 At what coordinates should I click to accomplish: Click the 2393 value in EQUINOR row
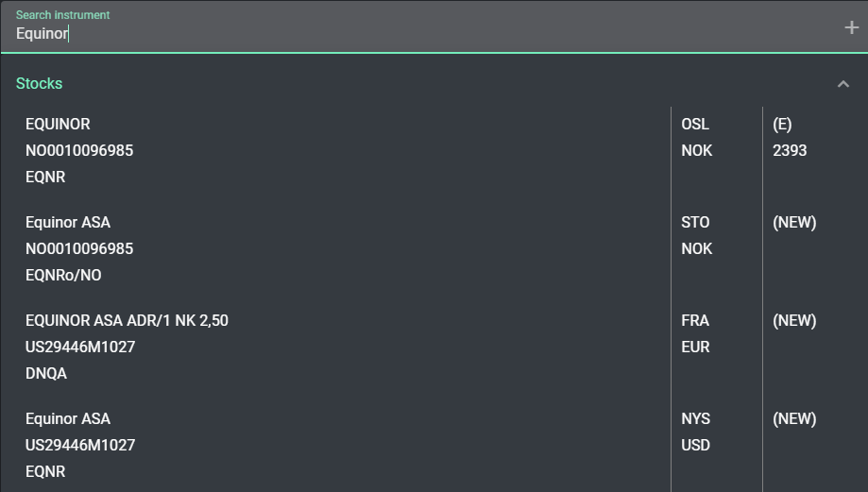coord(790,151)
